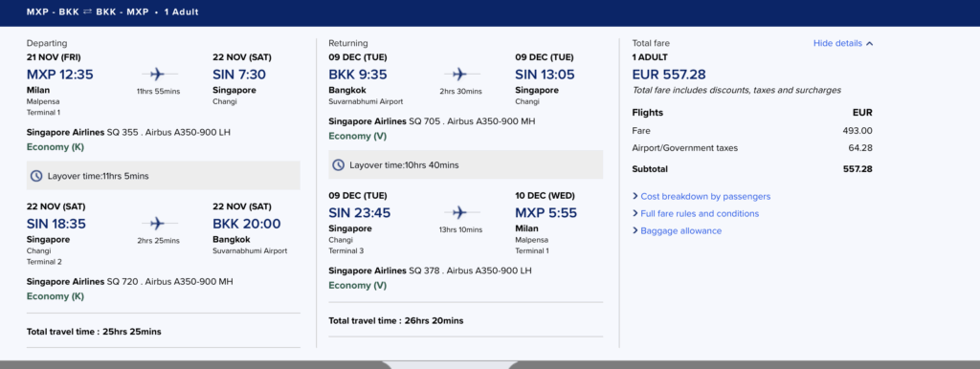
Task: Click the MXP 12:35 departure time
Action: point(60,75)
